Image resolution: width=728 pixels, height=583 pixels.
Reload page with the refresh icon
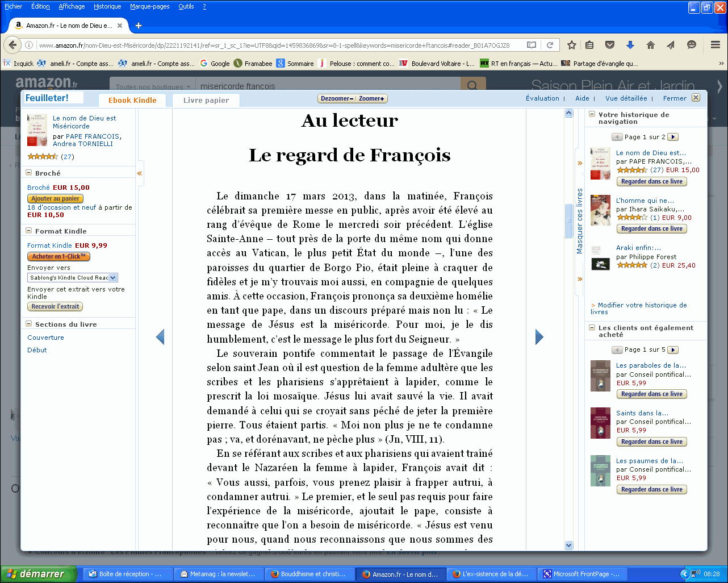550,45
